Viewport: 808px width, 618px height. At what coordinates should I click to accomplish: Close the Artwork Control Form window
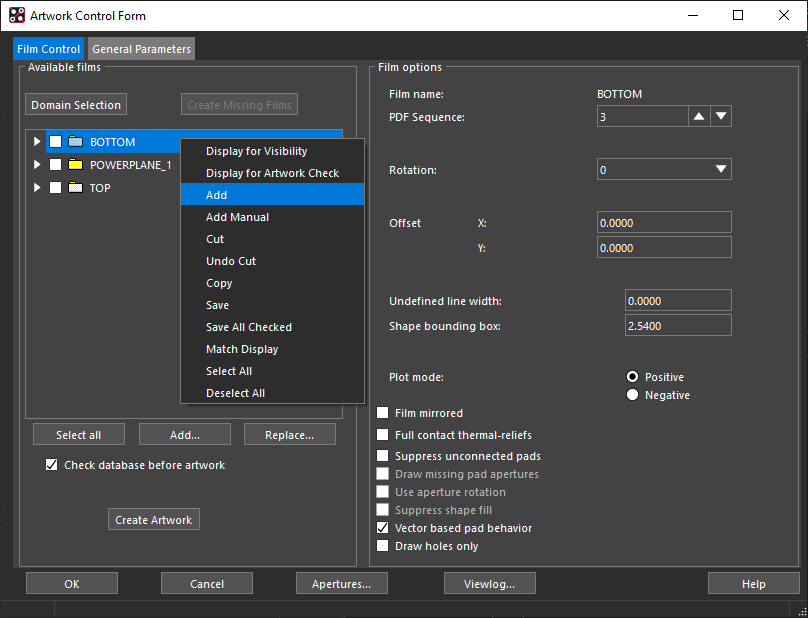click(784, 15)
